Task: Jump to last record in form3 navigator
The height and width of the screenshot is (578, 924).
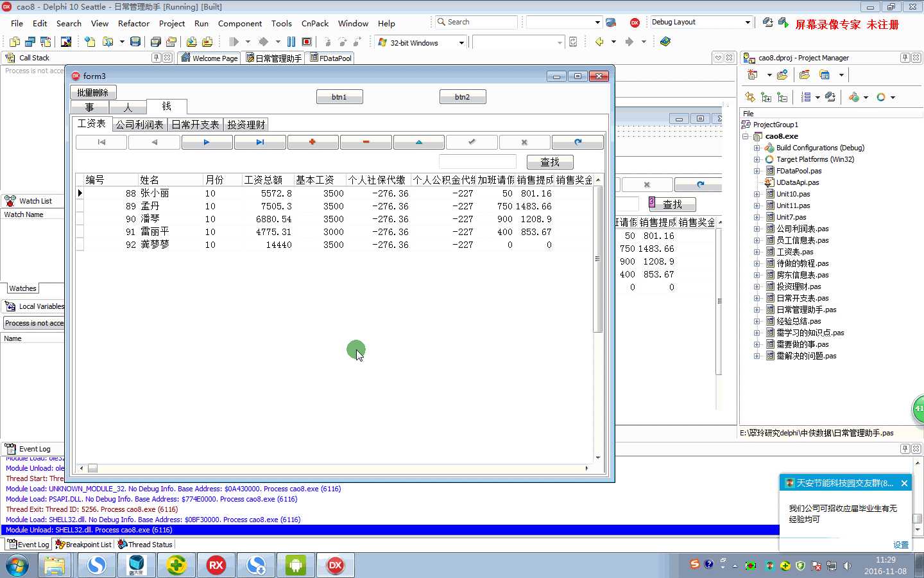Action: [260, 142]
